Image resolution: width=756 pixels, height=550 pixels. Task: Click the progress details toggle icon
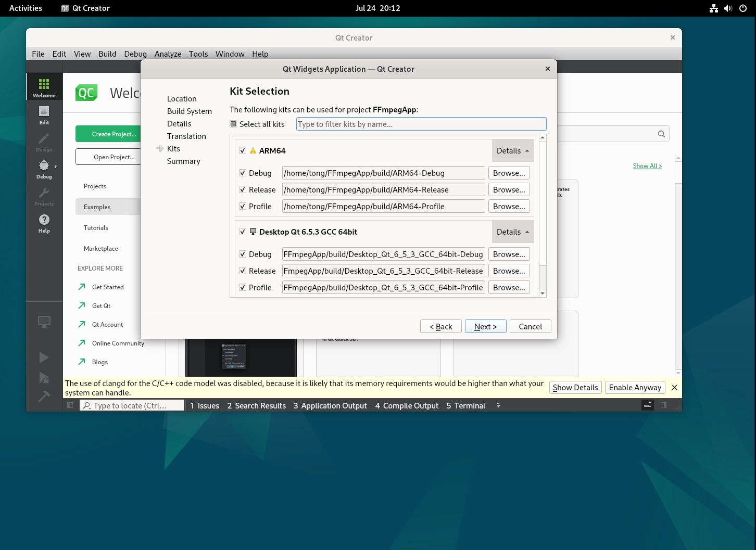coord(648,405)
